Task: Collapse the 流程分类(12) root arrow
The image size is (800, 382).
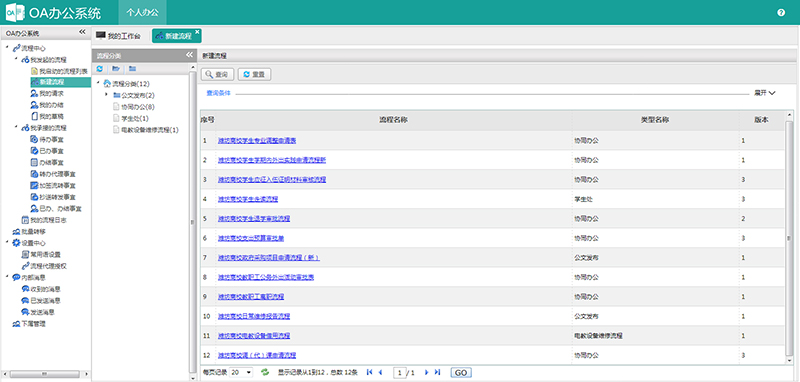Action: click(x=97, y=83)
